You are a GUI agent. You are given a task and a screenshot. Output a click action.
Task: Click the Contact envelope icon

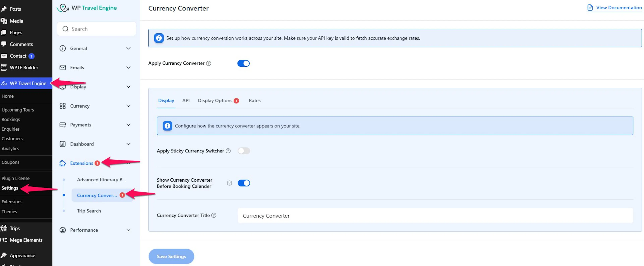[4, 56]
